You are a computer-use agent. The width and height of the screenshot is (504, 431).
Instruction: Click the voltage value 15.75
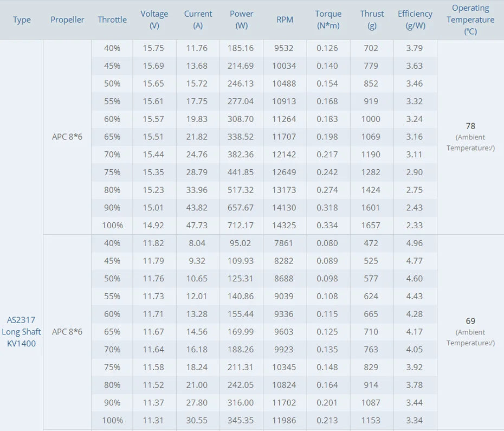(x=154, y=48)
